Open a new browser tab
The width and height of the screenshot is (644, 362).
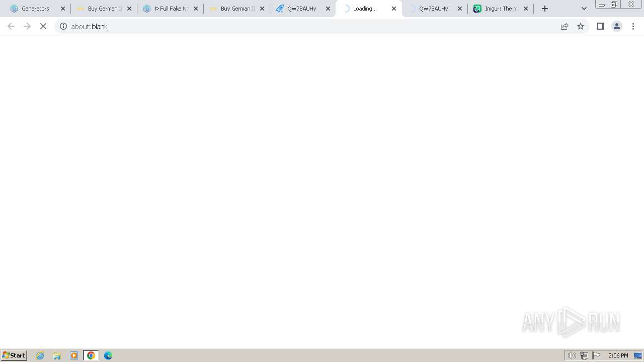[x=545, y=9]
